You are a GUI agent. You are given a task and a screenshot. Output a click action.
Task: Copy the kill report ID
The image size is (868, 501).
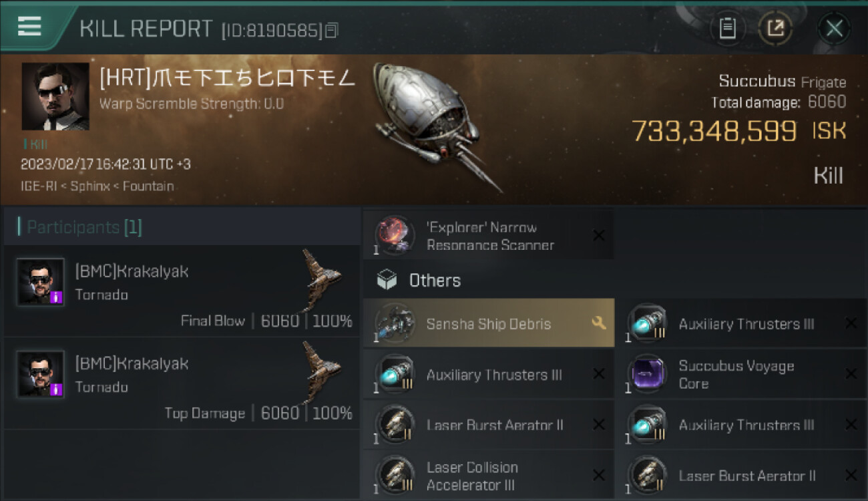coord(333,29)
